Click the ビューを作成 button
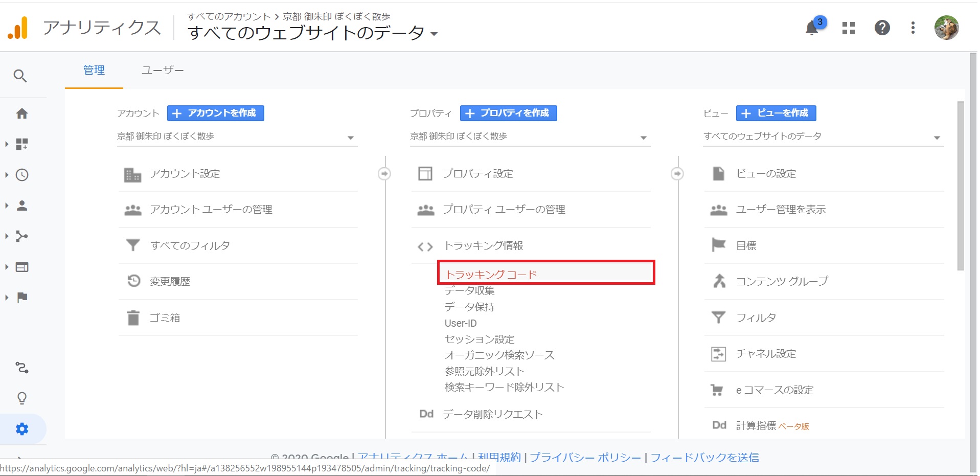The width and height of the screenshot is (980, 476). click(x=776, y=113)
